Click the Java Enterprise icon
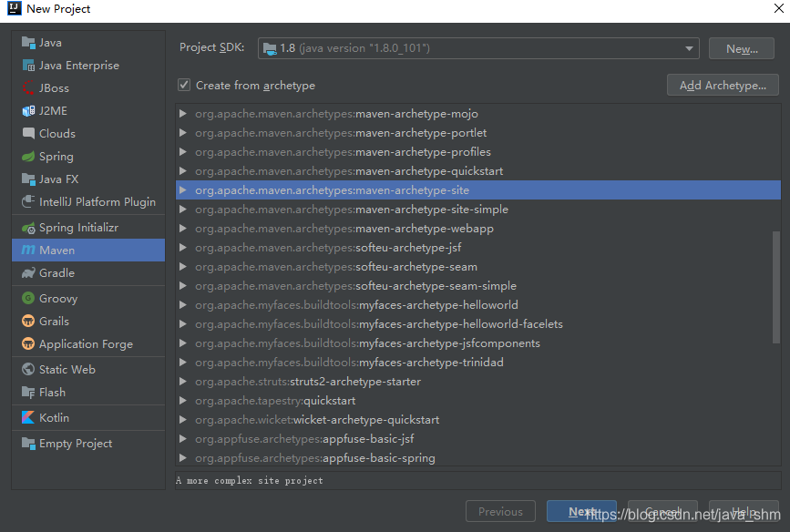This screenshot has height=532, width=790. coord(28,65)
